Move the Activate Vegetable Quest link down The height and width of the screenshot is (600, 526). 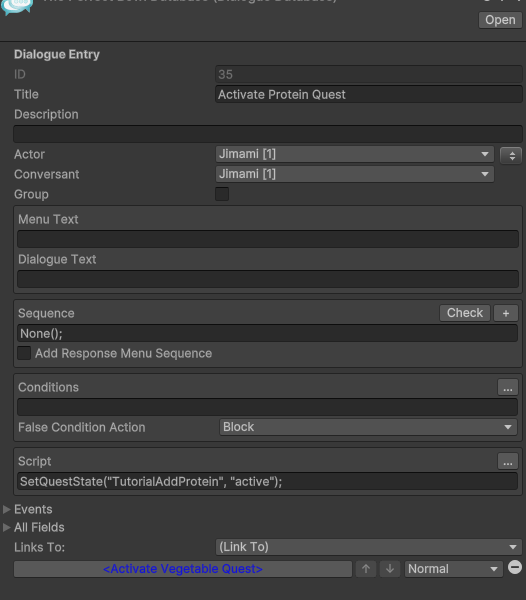390,569
